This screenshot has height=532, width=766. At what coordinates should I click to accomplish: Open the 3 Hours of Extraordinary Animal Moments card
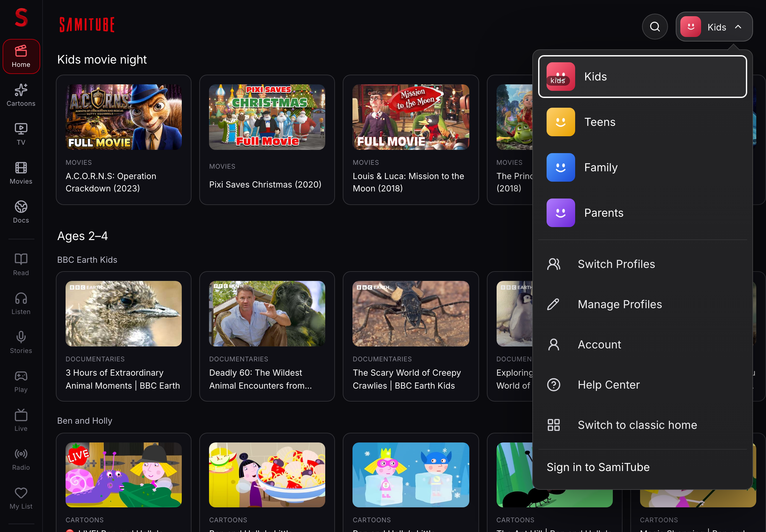pyautogui.click(x=124, y=336)
